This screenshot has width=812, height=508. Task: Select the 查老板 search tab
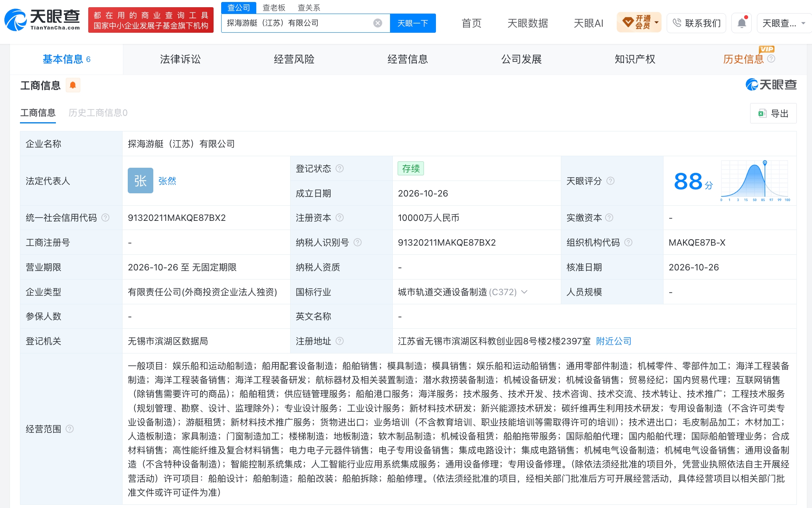click(274, 8)
